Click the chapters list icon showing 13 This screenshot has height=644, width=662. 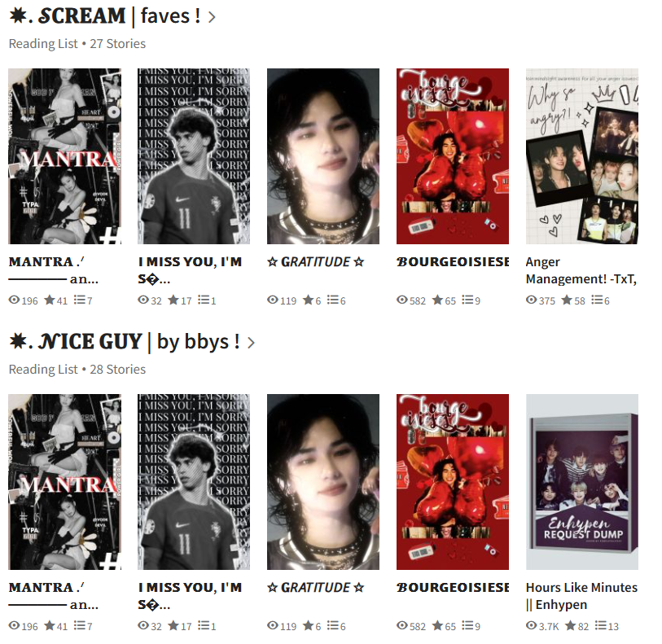point(601,625)
